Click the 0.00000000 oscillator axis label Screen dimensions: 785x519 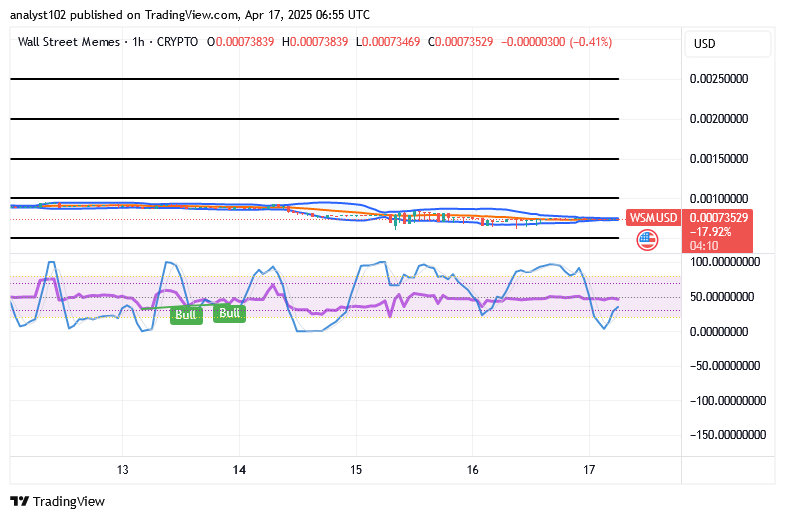pyautogui.click(x=719, y=331)
